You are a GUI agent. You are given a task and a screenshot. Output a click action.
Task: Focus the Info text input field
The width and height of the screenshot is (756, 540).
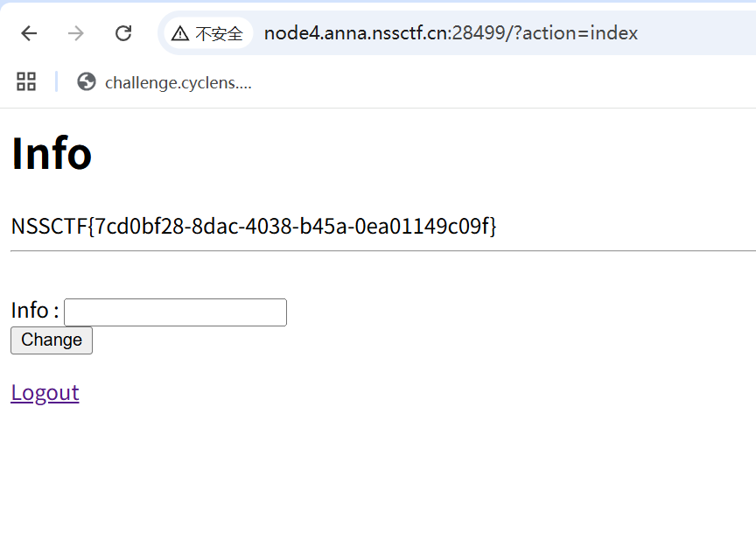175,312
